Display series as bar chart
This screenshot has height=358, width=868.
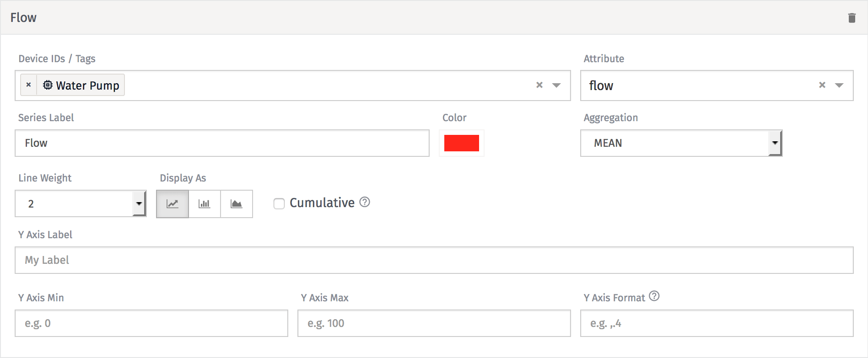pyautogui.click(x=205, y=204)
